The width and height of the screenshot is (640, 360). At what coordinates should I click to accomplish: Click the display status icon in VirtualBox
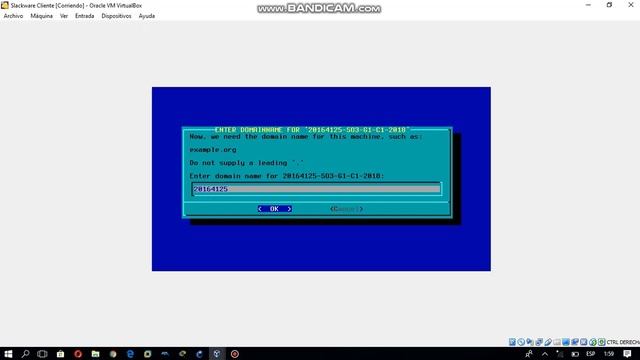pos(566,342)
